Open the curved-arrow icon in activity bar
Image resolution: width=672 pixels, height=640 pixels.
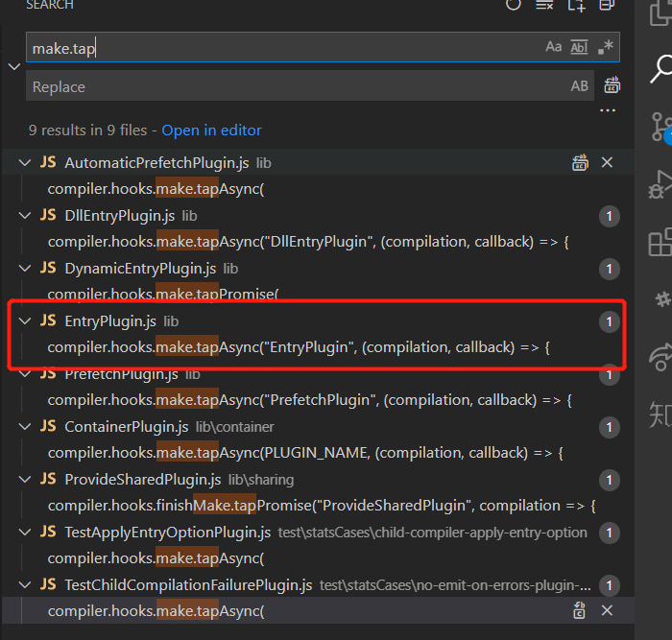point(660,357)
